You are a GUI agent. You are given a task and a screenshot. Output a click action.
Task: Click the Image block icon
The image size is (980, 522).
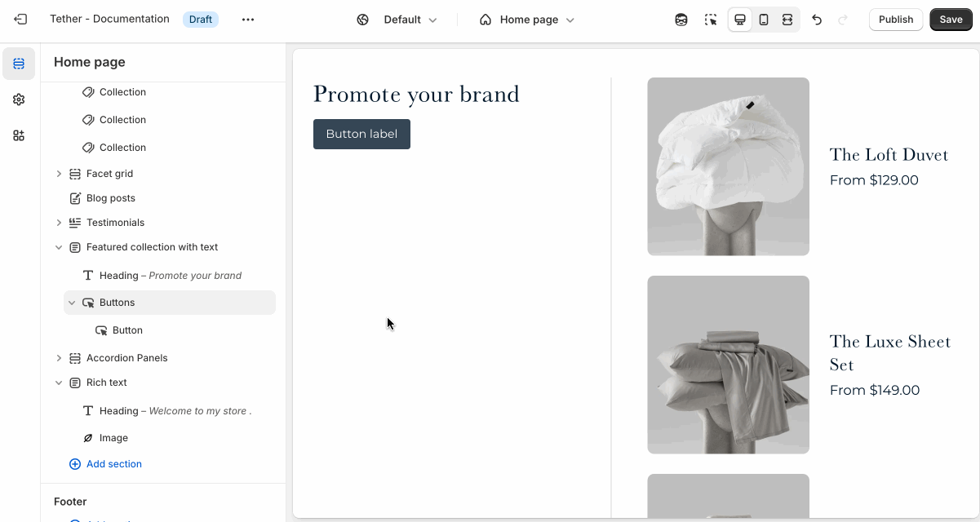click(88, 438)
